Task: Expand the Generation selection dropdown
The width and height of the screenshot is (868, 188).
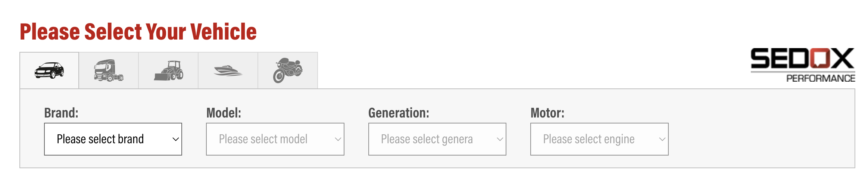Action: 437,139
